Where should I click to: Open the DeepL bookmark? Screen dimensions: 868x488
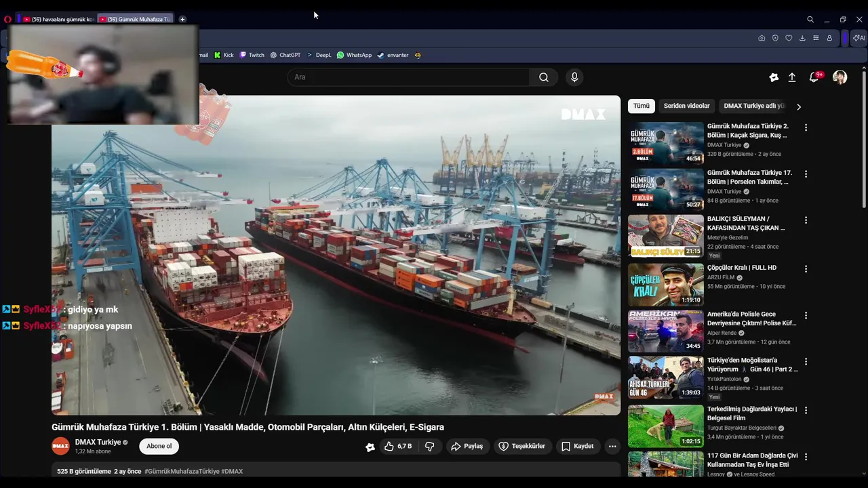319,55
